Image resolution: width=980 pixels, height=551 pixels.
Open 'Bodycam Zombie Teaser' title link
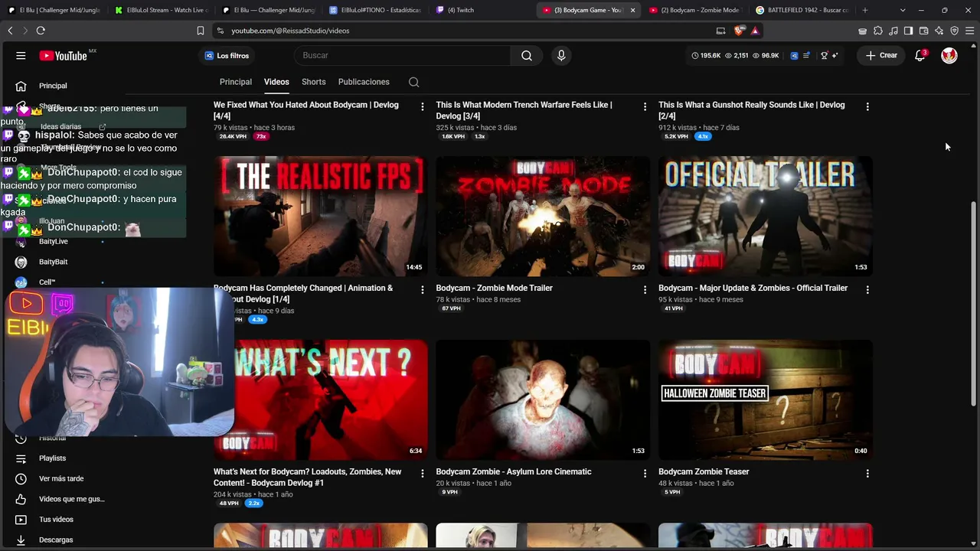point(704,472)
